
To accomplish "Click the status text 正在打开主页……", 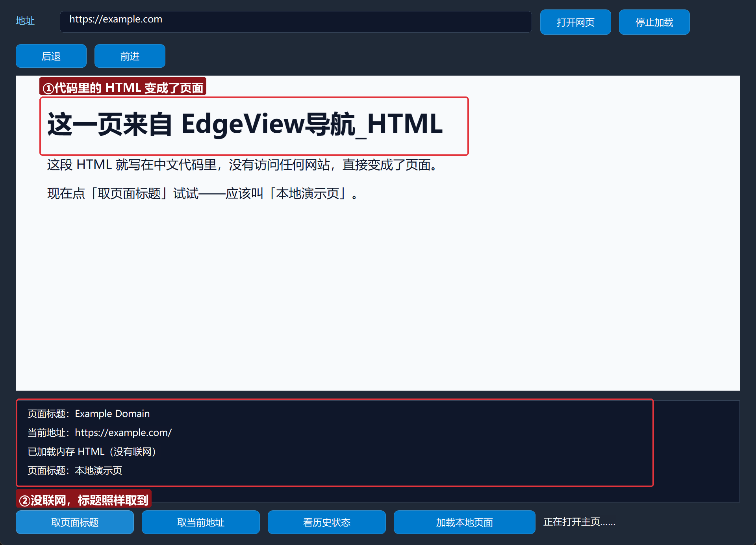I will pyautogui.click(x=579, y=522).
